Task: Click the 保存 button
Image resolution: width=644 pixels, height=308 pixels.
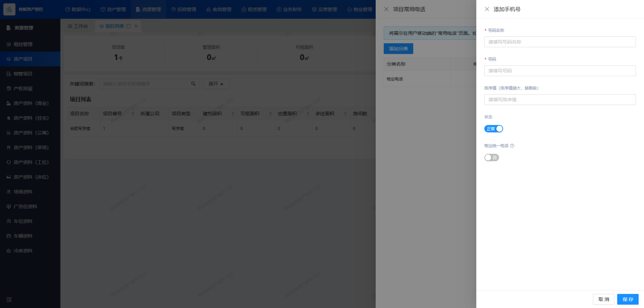Action: pyautogui.click(x=628, y=299)
